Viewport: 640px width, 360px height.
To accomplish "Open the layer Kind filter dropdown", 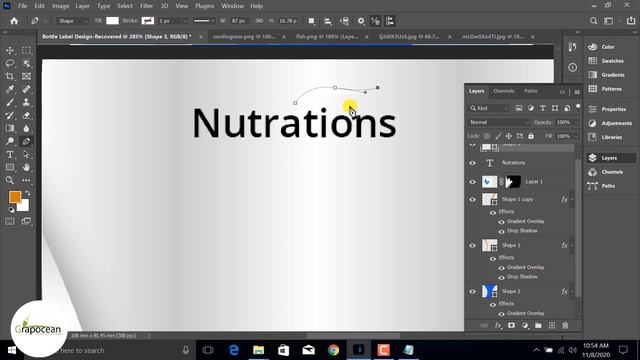I will [489, 108].
